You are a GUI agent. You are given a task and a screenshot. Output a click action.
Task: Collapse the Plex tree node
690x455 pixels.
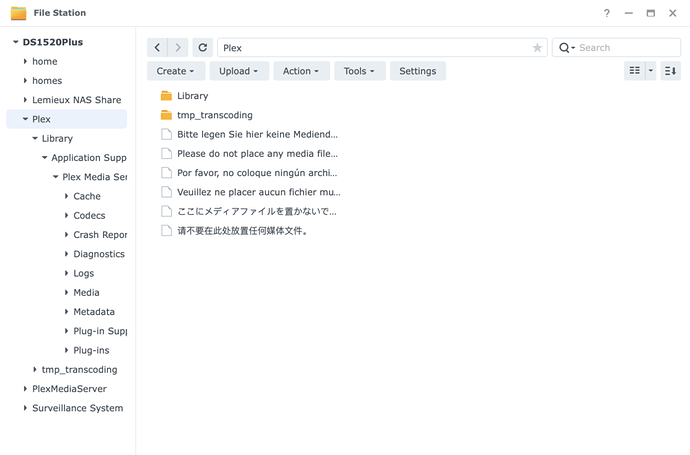(25, 119)
